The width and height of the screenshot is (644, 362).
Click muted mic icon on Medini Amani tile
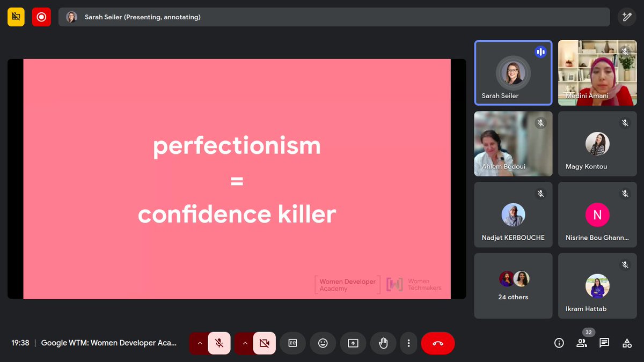625,52
